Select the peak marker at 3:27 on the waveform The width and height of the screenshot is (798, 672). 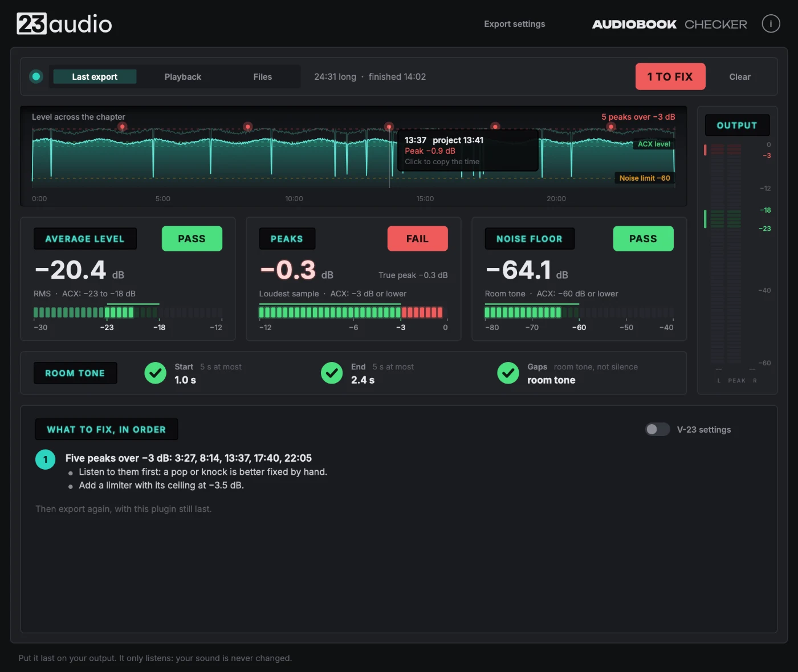122,127
